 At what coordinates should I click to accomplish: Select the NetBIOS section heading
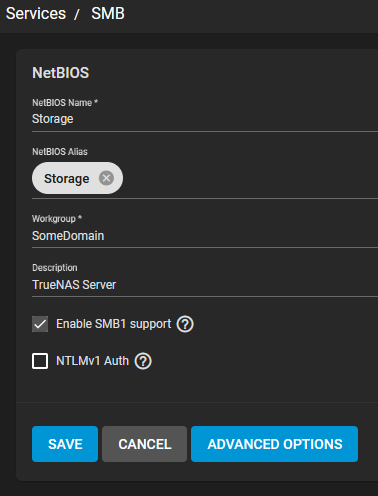click(61, 73)
